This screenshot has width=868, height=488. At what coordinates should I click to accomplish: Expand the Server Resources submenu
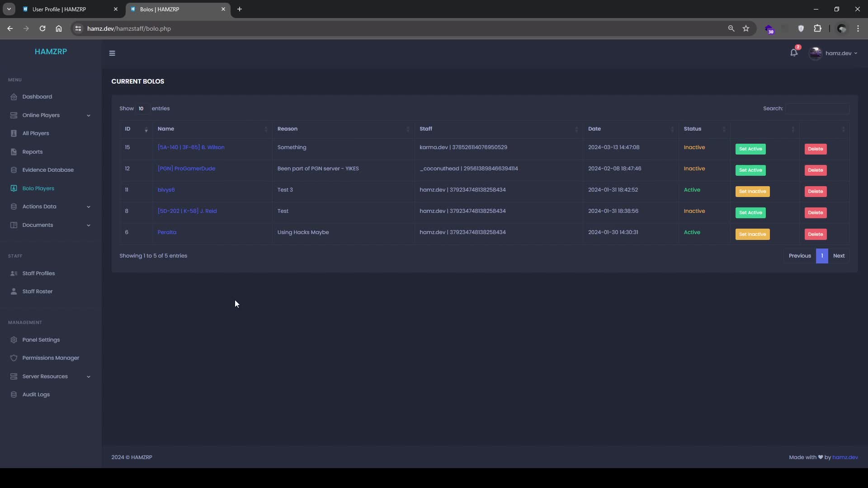pyautogui.click(x=89, y=376)
